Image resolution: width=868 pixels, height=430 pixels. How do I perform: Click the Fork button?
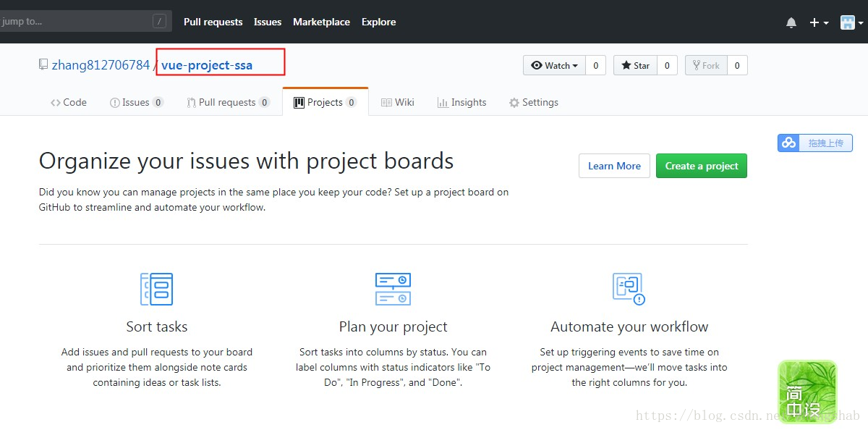click(705, 65)
